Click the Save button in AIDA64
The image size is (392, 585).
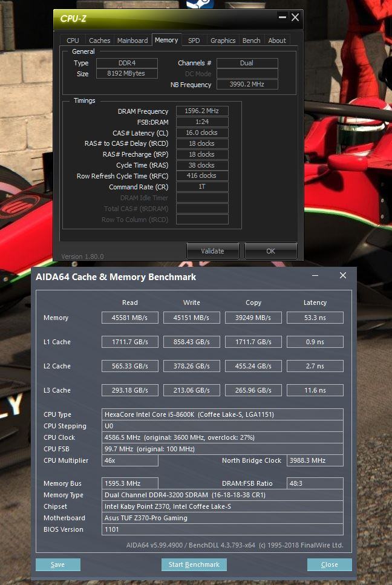point(58,564)
